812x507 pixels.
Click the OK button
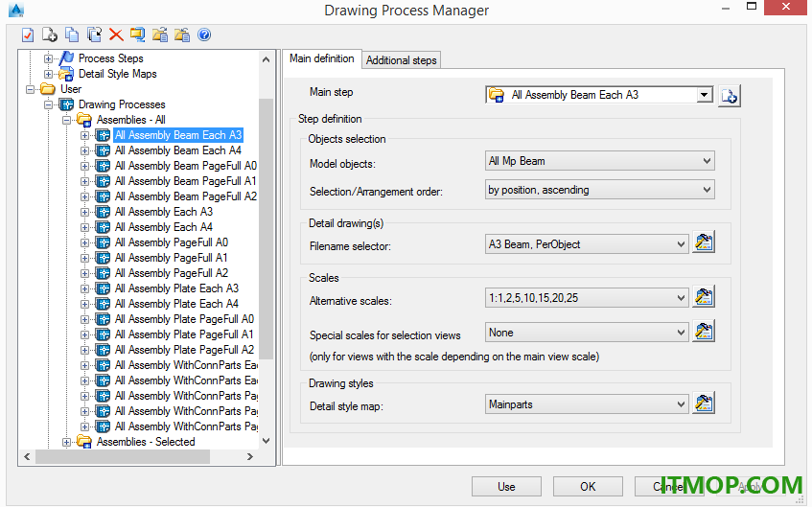coord(588,486)
